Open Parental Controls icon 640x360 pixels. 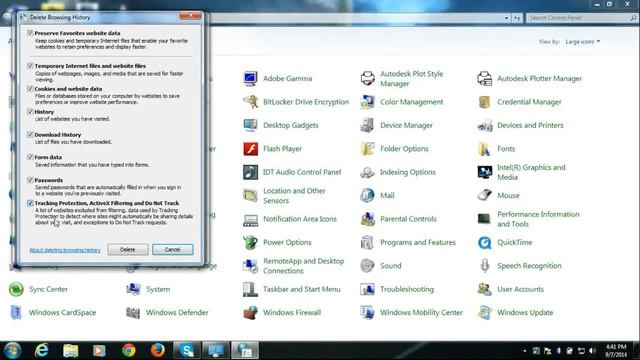click(x=367, y=219)
